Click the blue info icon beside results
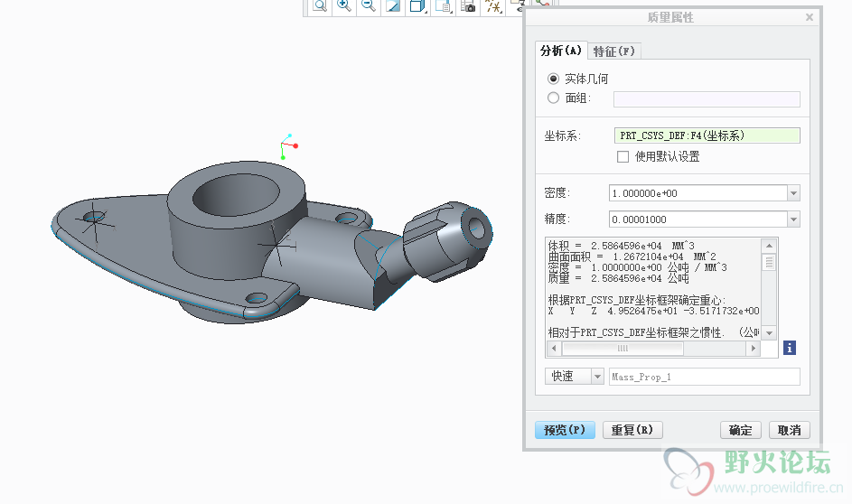The height and width of the screenshot is (504, 852). pos(790,348)
